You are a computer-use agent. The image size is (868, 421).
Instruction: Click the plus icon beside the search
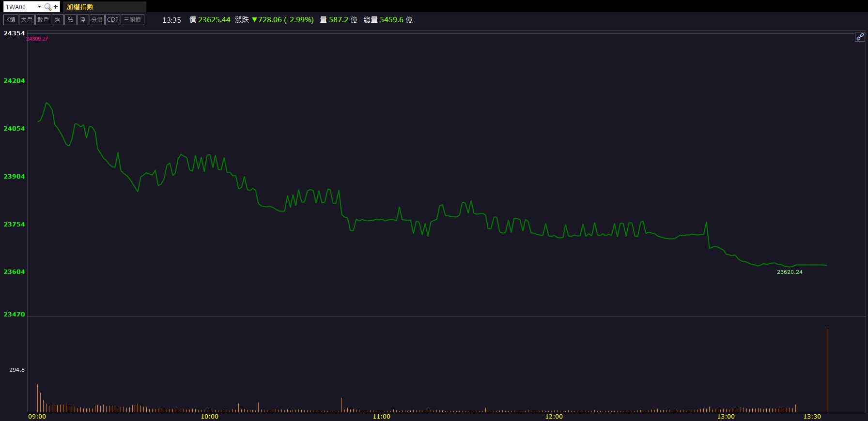pos(56,7)
